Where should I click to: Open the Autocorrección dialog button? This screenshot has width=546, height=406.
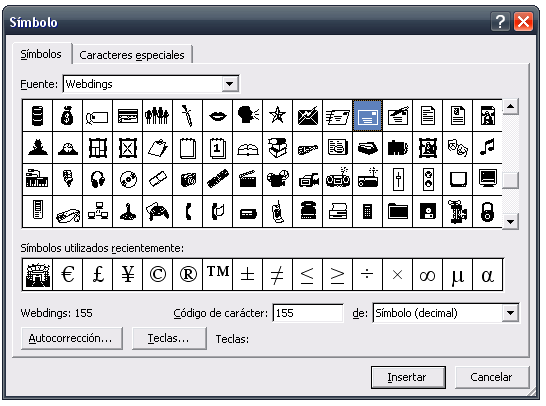tap(71, 338)
